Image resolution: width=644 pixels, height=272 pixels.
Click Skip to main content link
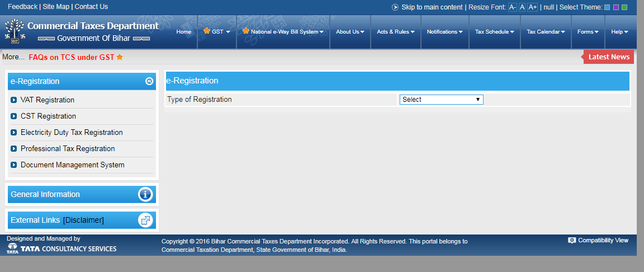tap(432, 7)
